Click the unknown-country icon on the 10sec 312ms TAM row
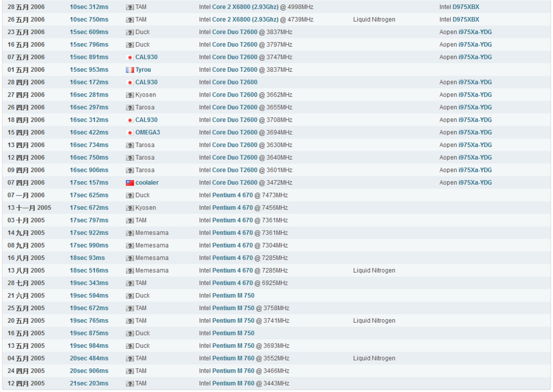Screen dimensions: 553x392 coord(130,7)
